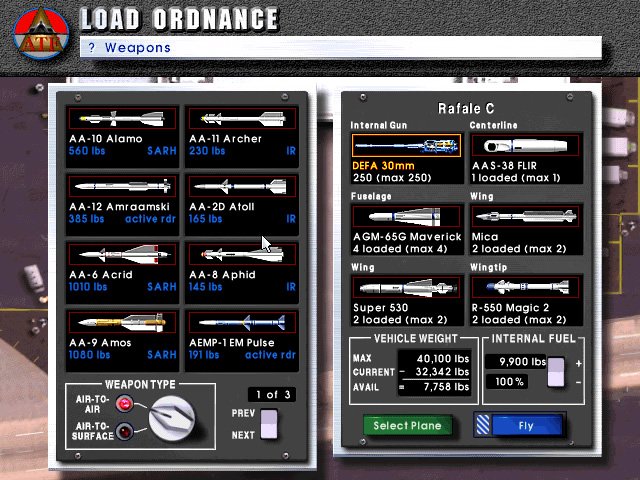Click '2 loaded (max 2)' under Super 530
Image resolution: width=640 pixels, height=480 pixels.
400,320
